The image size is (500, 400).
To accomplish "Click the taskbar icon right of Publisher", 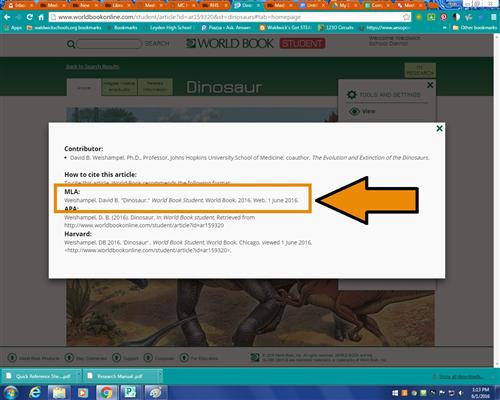I will [155, 393].
